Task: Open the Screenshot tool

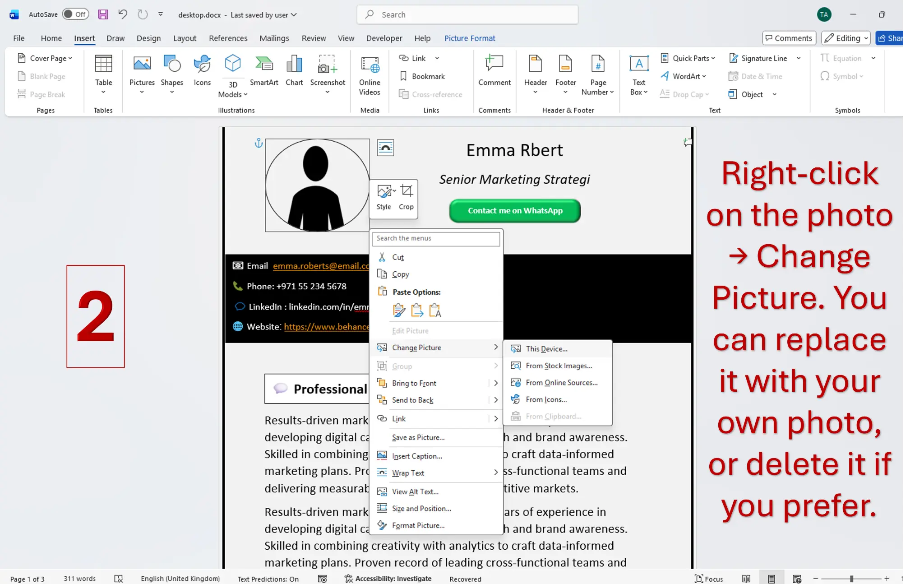Action: [x=327, y=74]
